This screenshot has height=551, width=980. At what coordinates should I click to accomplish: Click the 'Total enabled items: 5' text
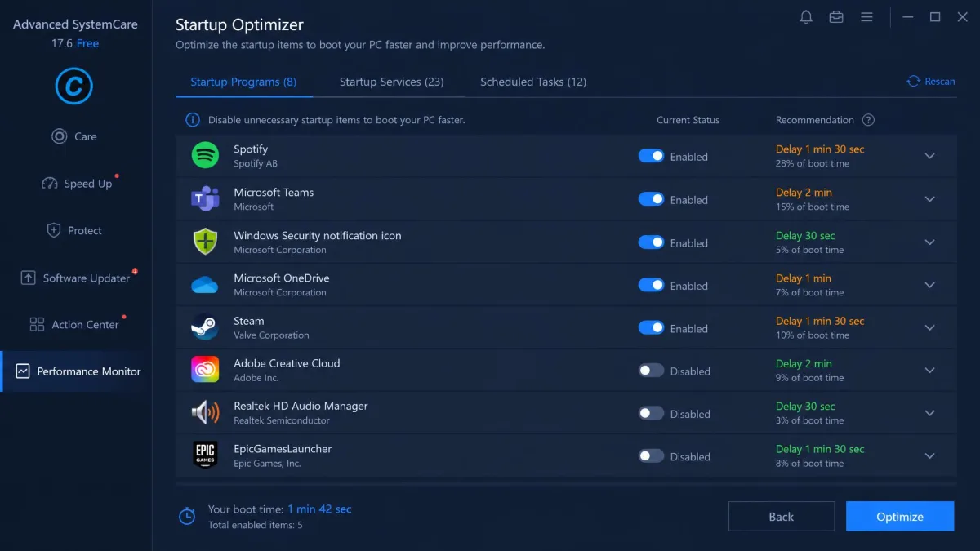(256, 525)
